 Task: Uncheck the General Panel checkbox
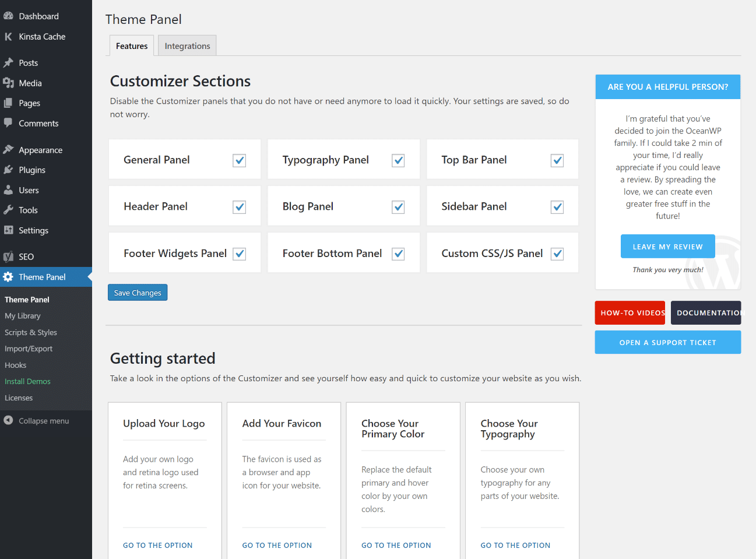tap(240, 160)
